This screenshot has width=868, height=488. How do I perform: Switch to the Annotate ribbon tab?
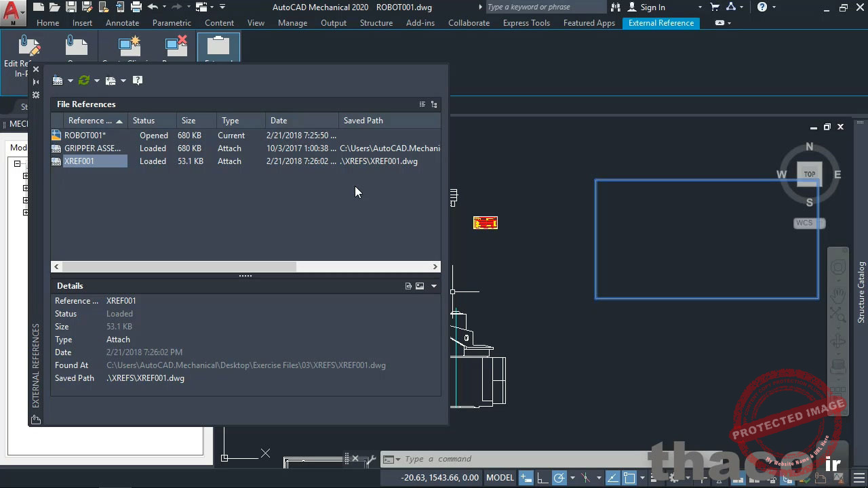[x=122, y=23]
